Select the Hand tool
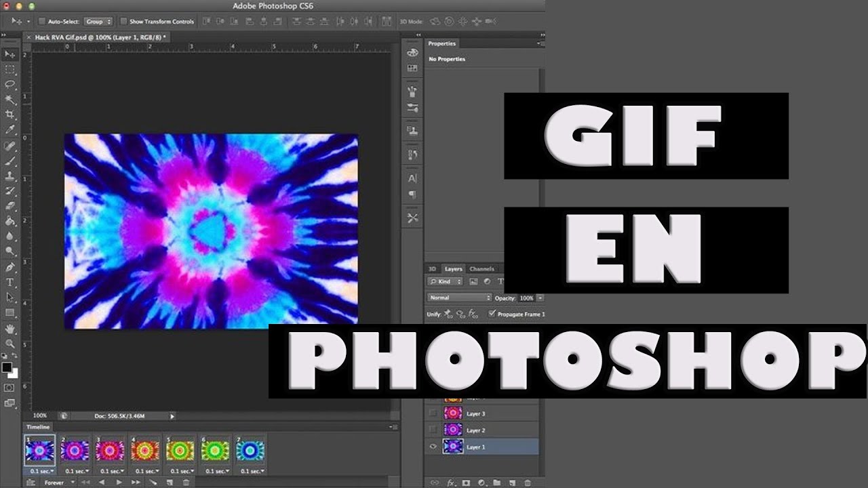Screen dimensions: 868x488 point(10,329)
